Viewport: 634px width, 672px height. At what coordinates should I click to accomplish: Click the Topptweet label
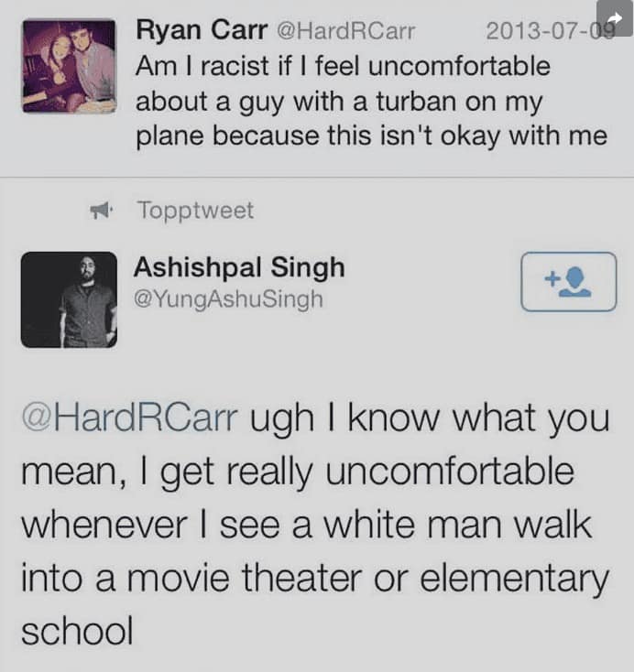pyautogui.click(x=195, y=211)
